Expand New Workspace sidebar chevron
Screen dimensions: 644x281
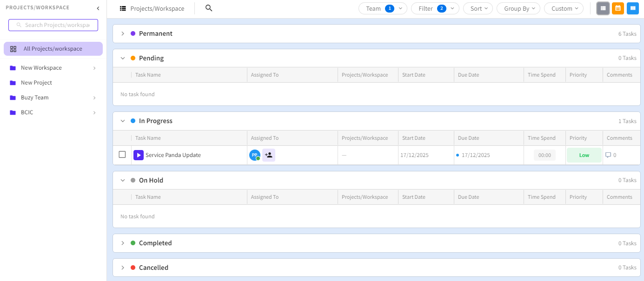pyautogui.click(x=94, y=68)
